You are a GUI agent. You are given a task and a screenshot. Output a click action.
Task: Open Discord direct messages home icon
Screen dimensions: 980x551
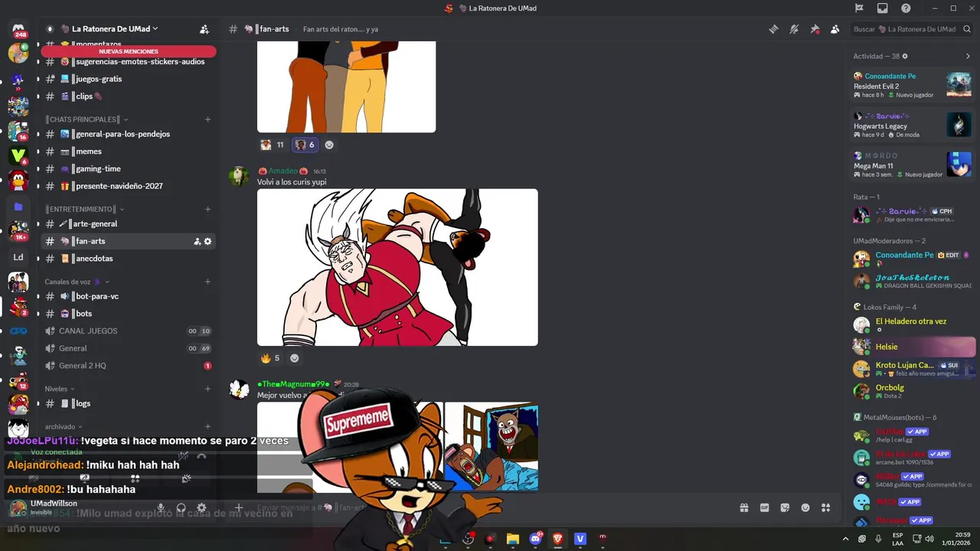tap(18, 29)
